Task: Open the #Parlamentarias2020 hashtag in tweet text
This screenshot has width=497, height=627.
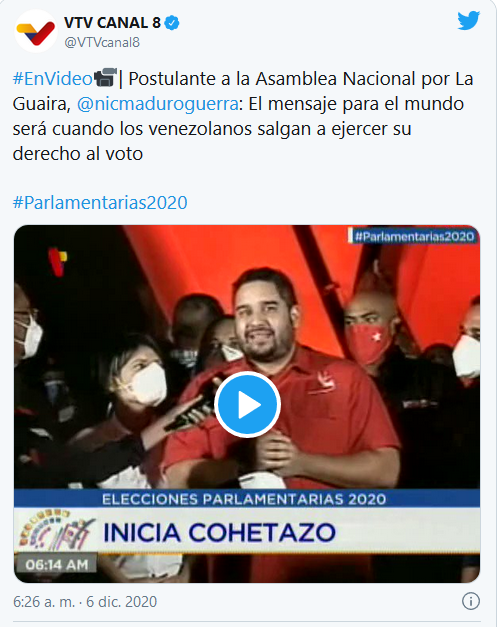Action: pos(100,203)
